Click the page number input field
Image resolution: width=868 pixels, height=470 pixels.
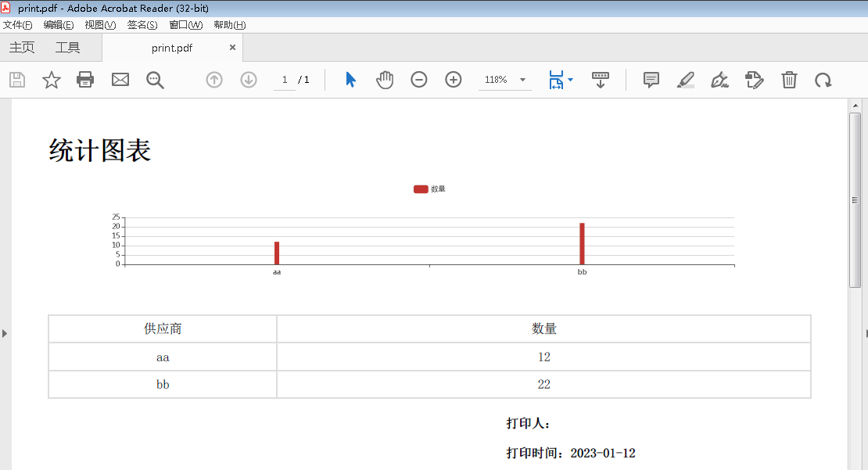[x=285, y=80]
